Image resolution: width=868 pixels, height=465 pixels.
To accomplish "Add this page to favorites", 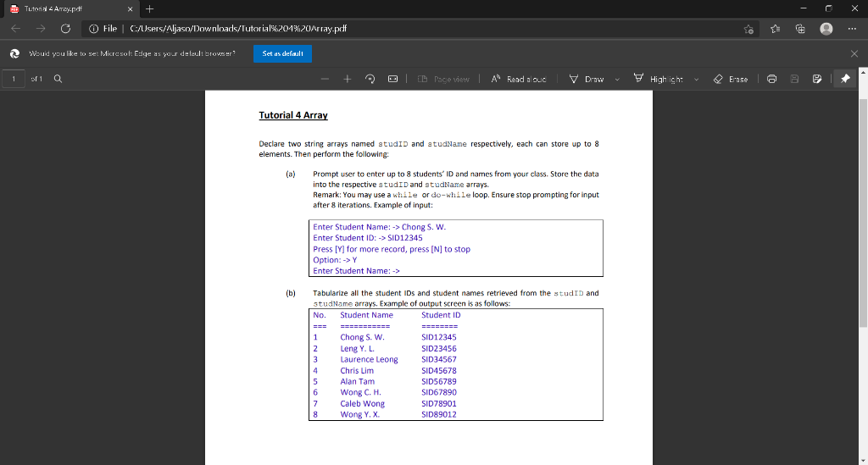I will point(748,29).
